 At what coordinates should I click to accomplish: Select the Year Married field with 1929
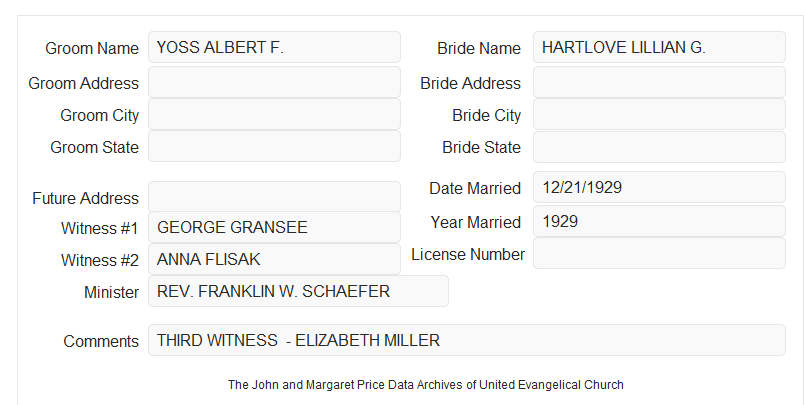click(659, 221)
